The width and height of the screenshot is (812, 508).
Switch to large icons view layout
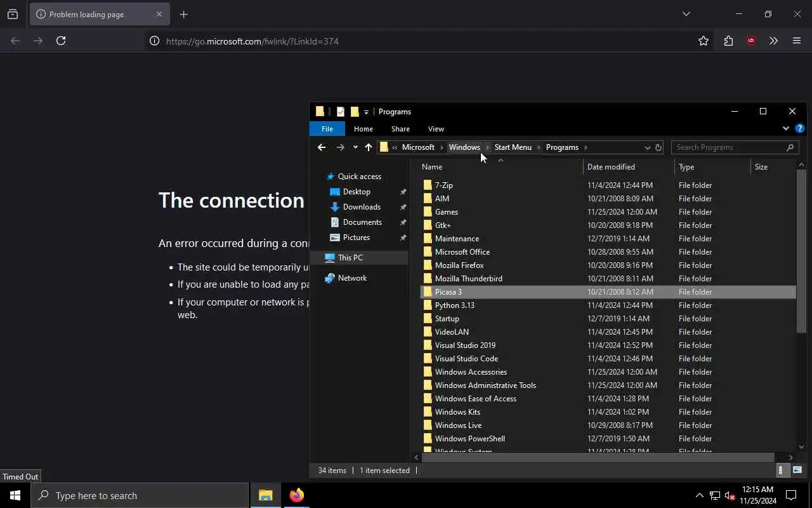click(797, 471)
